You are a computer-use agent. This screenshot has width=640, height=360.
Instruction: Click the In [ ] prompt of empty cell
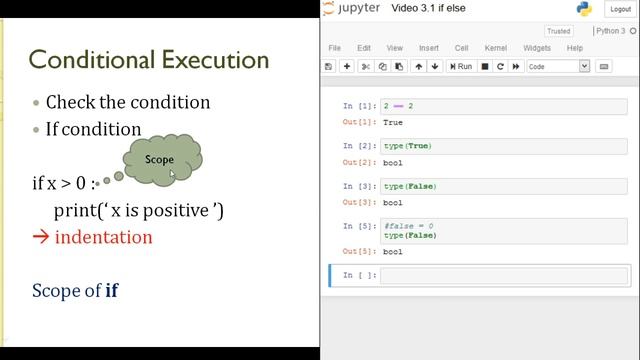pos(359,276)
